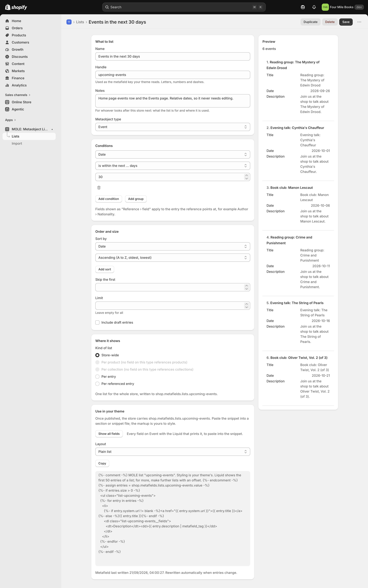Open the 'is within the next ... days' dropdown

point(172,166)
